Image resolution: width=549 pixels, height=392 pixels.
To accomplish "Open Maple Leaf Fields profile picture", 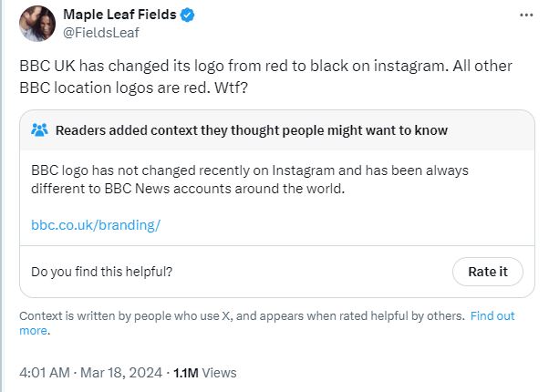I will pyautogui.click(x=36, y=24).
